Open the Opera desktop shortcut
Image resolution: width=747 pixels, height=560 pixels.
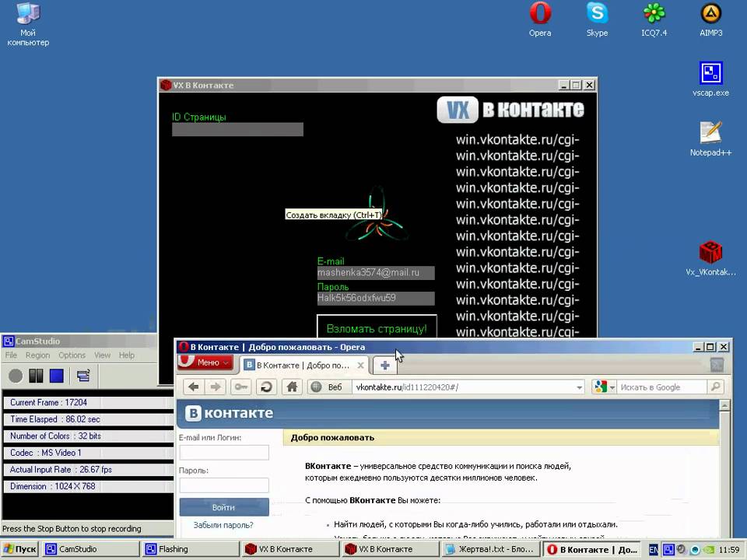(x=540, y=19)
